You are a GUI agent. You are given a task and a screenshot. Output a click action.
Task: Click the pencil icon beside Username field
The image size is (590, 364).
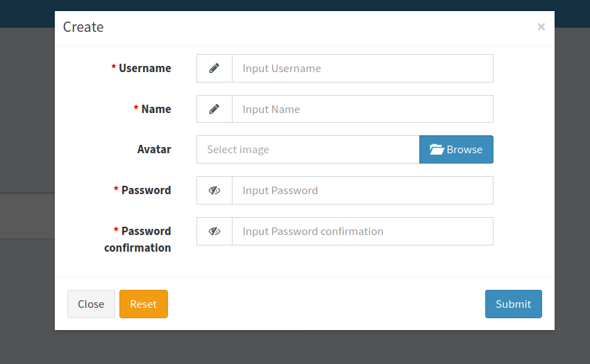coord(214,69)
